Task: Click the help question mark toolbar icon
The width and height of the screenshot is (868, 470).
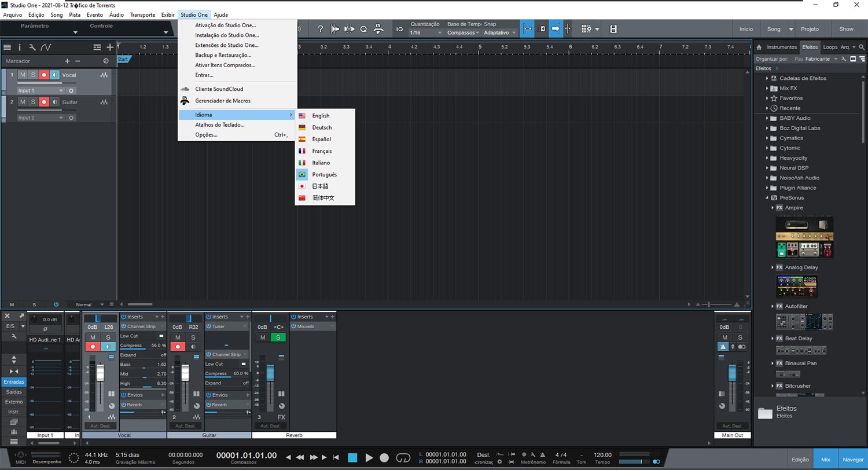Action: point(321,29)
